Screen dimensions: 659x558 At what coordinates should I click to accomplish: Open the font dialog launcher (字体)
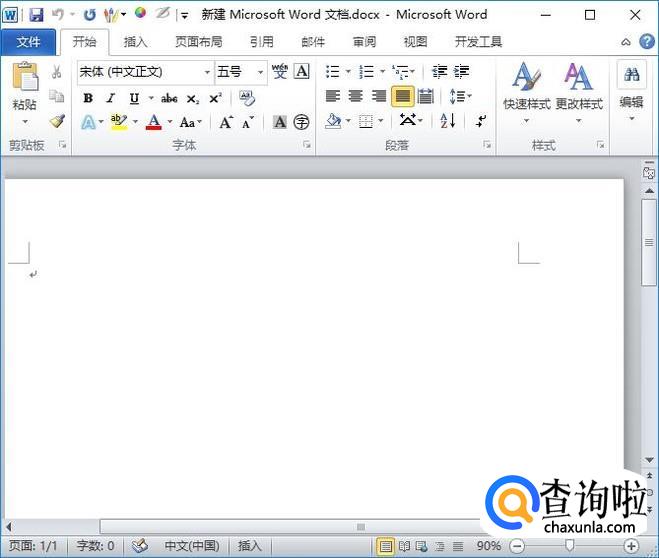(x=307, y=145)
